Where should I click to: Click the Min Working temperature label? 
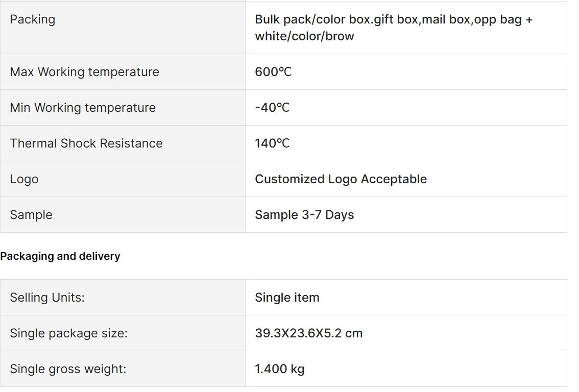(x=83, y=107)
